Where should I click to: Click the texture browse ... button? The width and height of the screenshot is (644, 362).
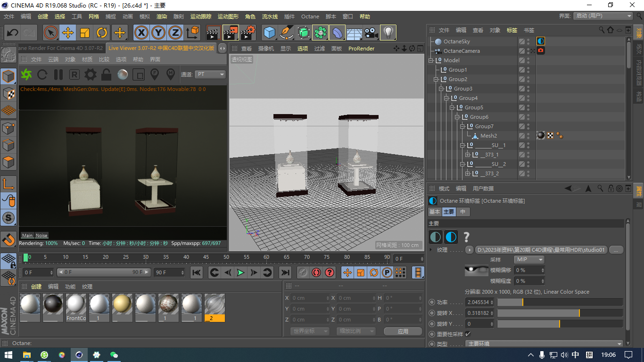(617, 250)
